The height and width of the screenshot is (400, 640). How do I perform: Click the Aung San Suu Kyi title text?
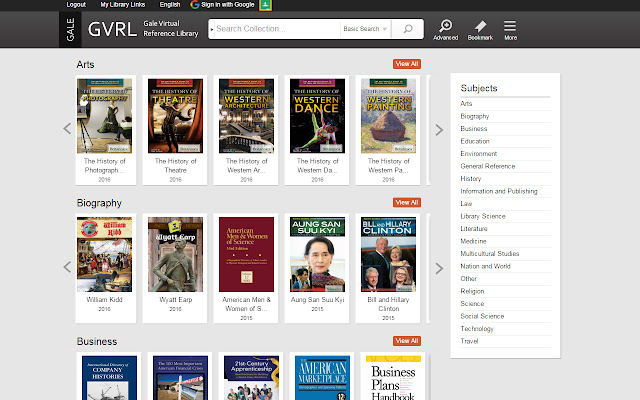click(x=318, y=300)
